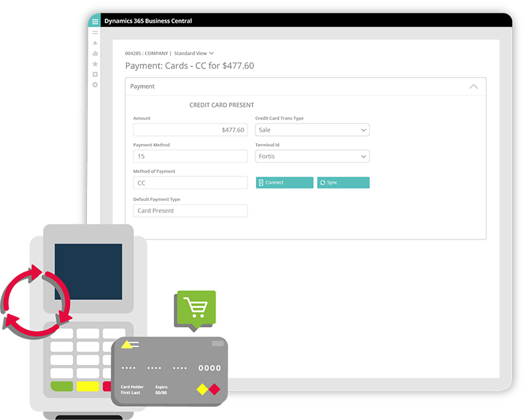The image size is (526, 420).
Task: Click the 004285 : COMPANY breadcrumb text
Action: click(x=147, y=53)
